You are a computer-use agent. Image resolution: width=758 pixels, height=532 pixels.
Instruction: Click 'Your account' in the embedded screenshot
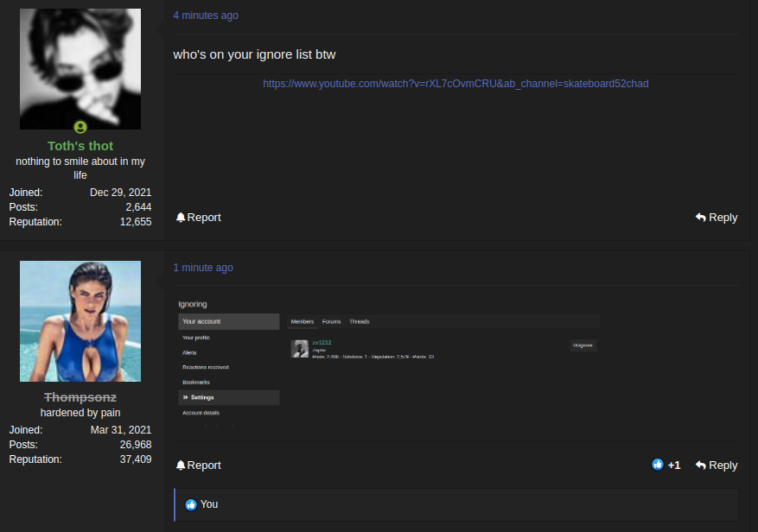tap(229, 321)
